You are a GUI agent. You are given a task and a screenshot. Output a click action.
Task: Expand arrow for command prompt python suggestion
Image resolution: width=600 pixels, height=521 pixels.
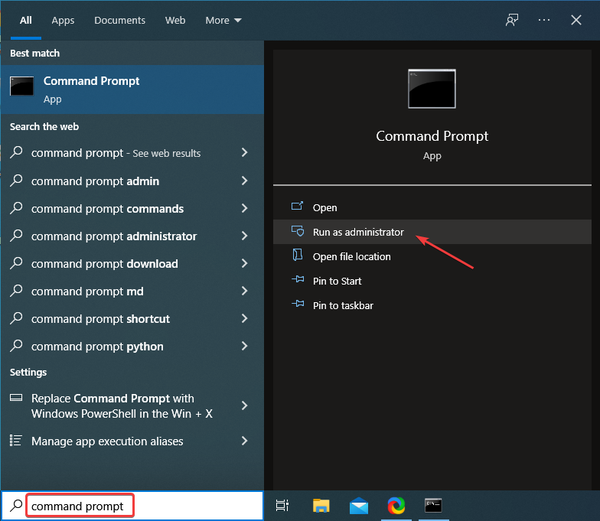pyautogui.click(x=244, y=346)
